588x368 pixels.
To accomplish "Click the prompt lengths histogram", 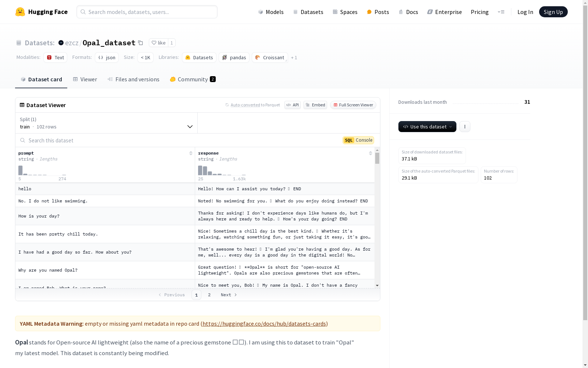I will pyautogui.click(x=42, y=170).
